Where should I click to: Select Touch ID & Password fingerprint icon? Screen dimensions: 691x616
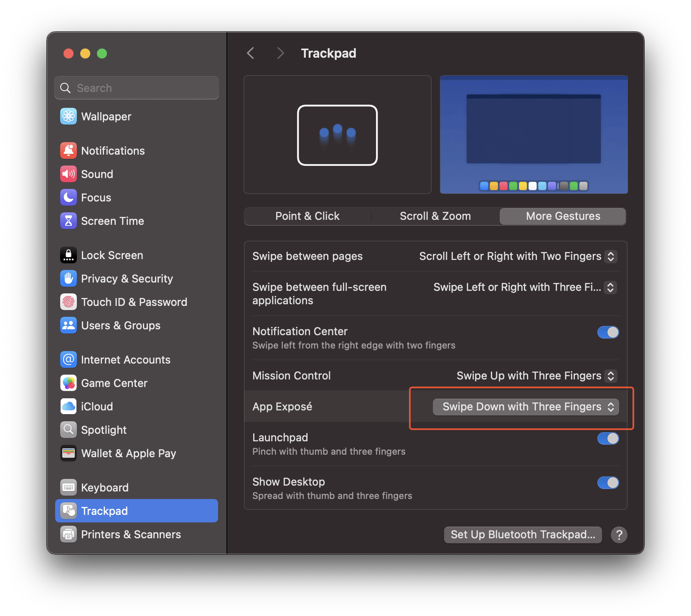[69, 302]
